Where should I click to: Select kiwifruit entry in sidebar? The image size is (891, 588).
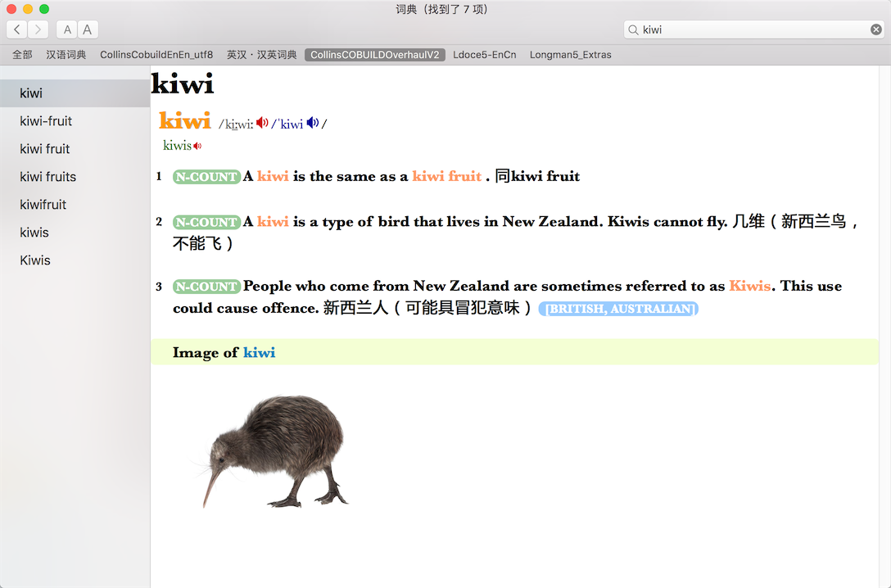(75, 205)
